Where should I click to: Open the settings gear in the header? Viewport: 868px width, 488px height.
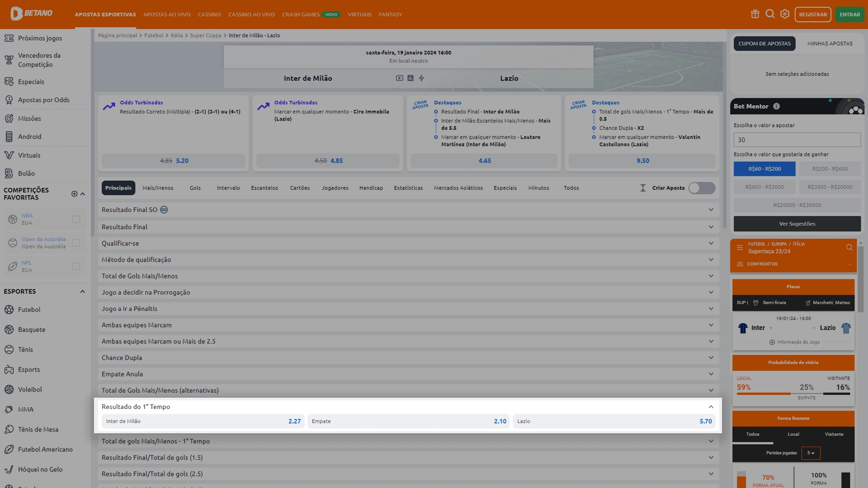(x=785, y=14)
